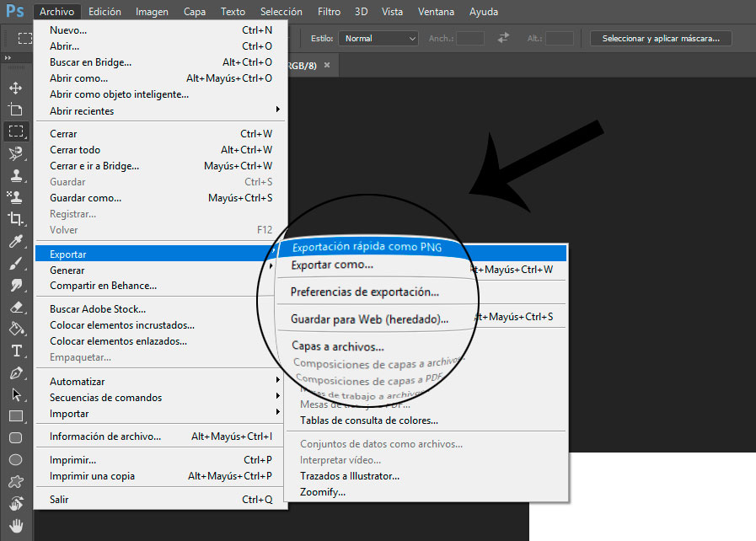Select the Path Selection arrow tool
The height and width of the screenshot is (541, 756).
(15, 394)
